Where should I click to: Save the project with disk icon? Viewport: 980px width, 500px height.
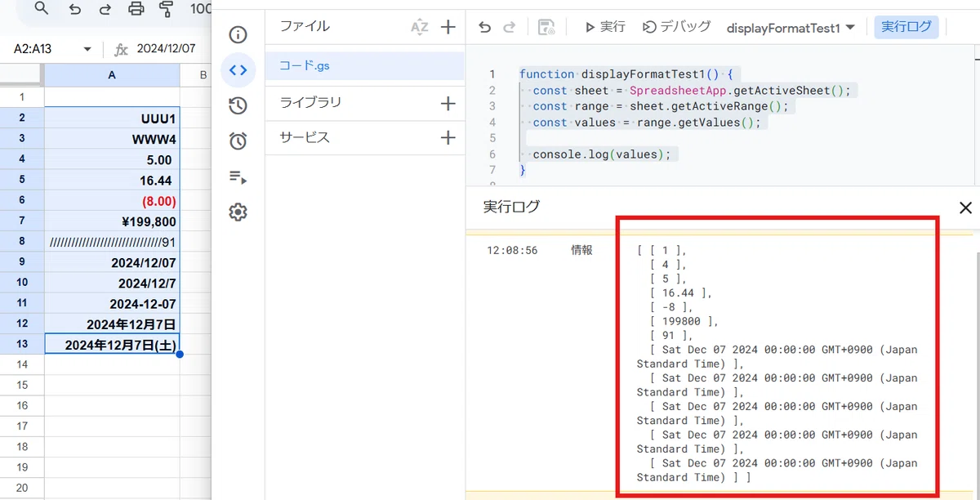[x=546, y=27]
